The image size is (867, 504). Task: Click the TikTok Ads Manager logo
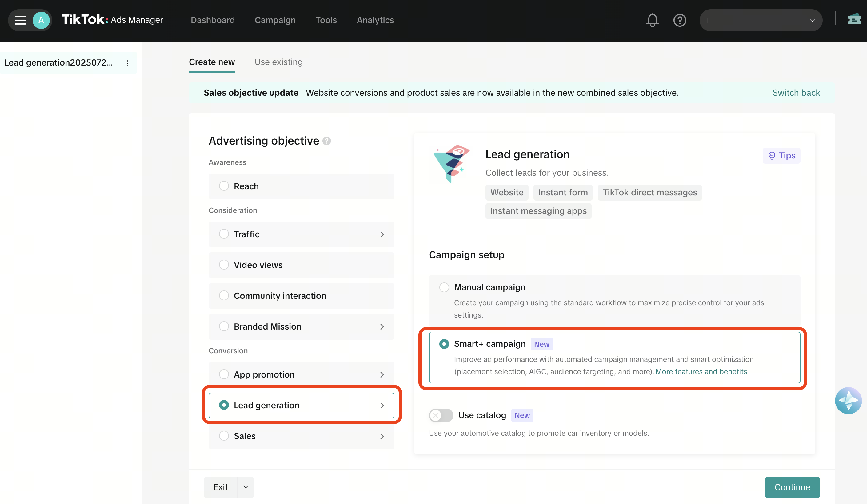(x=112, y=20)
